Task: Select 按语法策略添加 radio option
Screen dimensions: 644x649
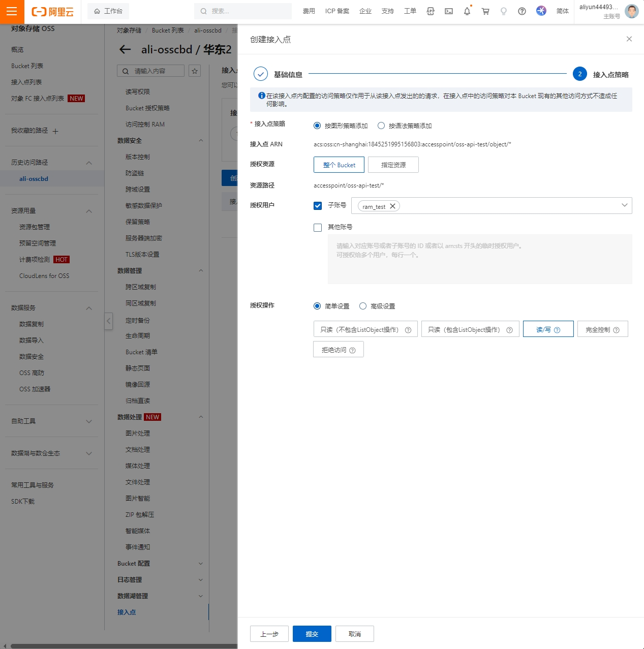Action: click(x=381, y=126)
